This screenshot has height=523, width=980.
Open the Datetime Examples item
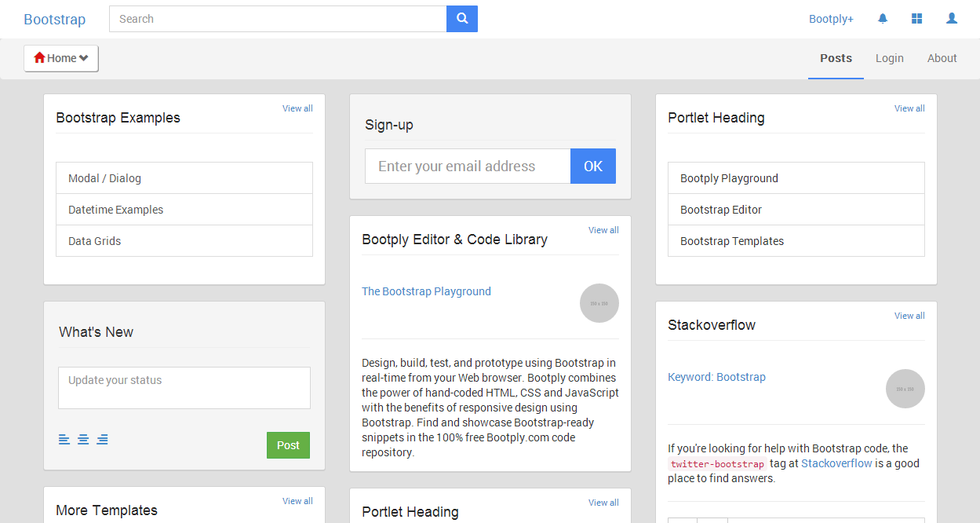(x=184, y=210)
